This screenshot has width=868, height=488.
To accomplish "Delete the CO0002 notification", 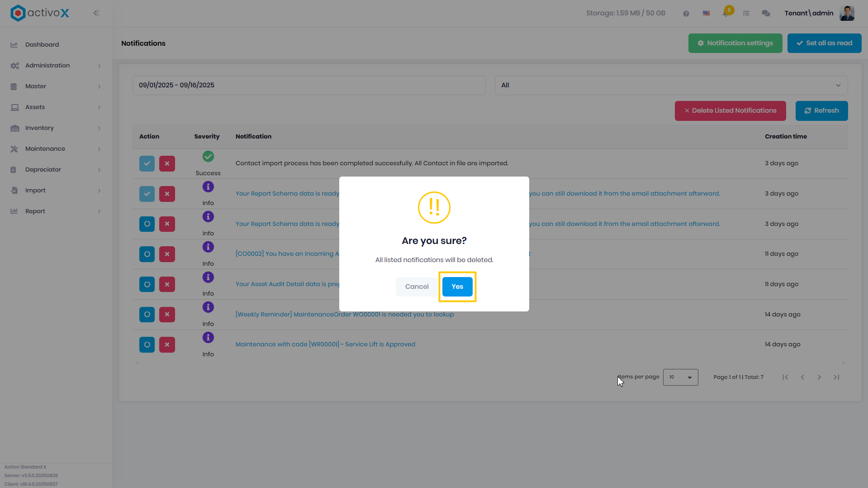I will click(167, 254).
